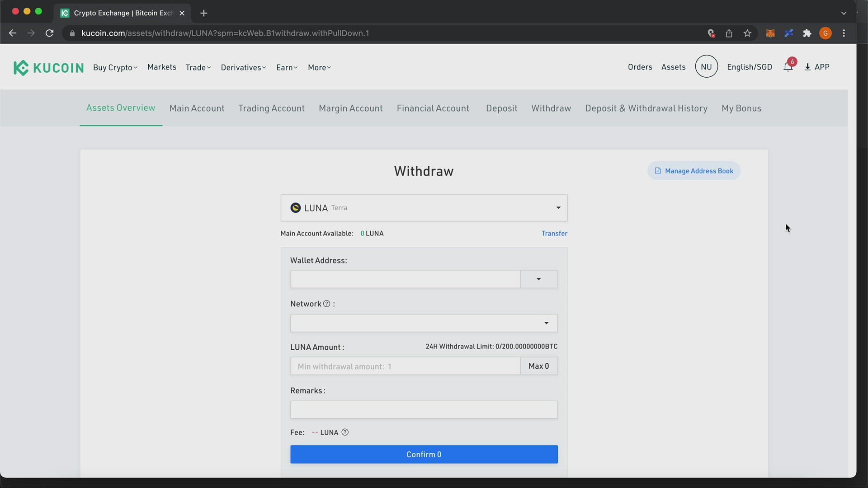
Task: Focus the Remarks input field
Action: tap(424, 410)
